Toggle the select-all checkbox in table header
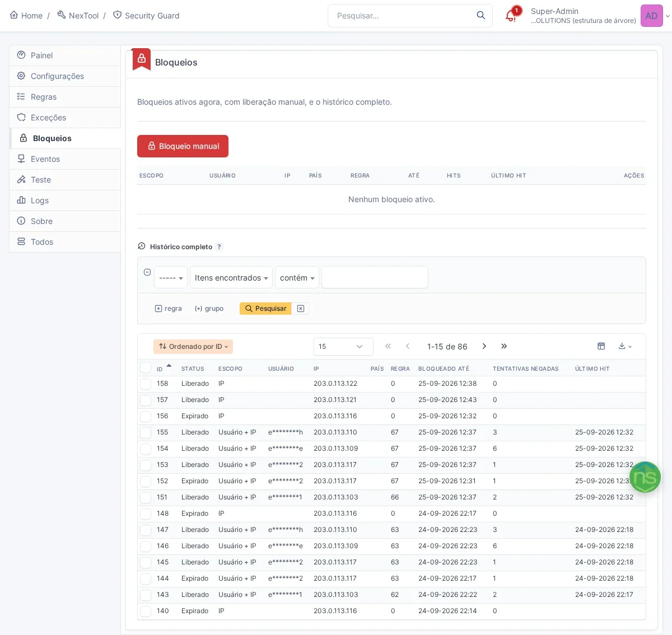 tap(146, 368)
